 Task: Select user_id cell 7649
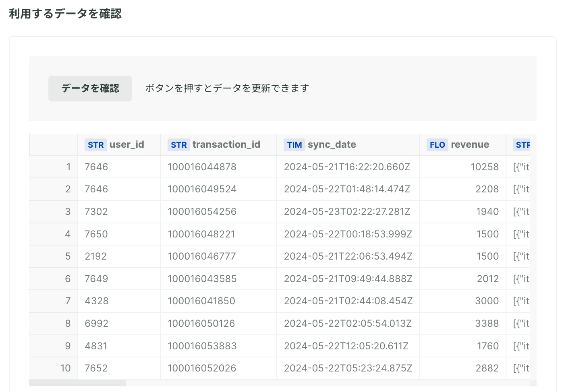point(119,279)
